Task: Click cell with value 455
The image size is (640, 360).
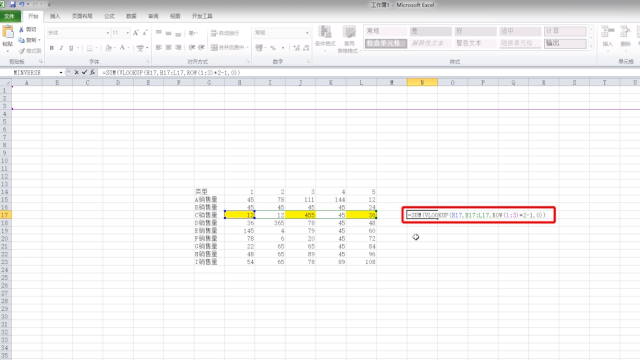Action: pos(300,215)
